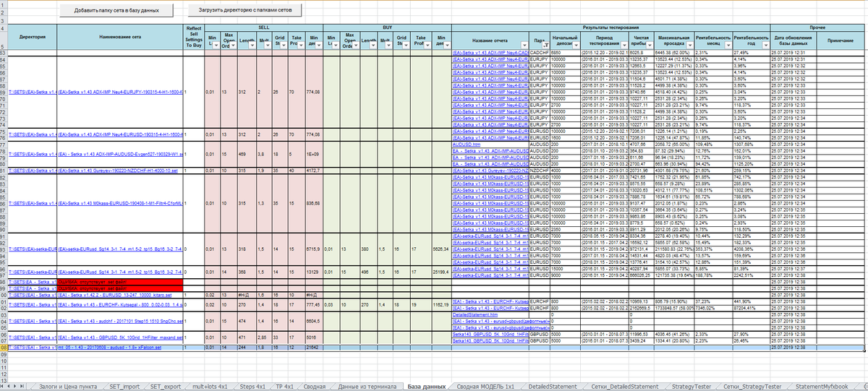Viewport: 868px width, 391px height.
Task: Switch to 'mult+lots 4x1' sheet tab
Action: click(x=210, y=387)
